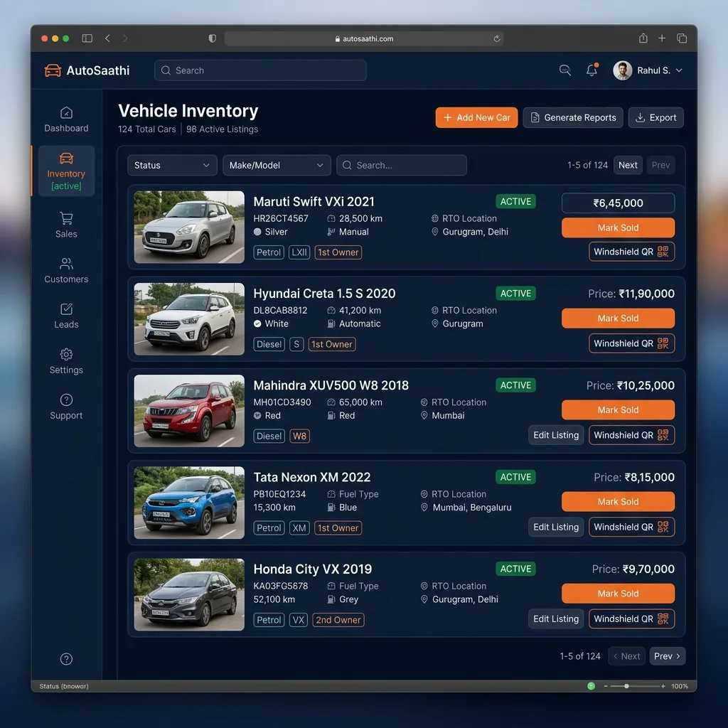
Task: Click bottom Next pagination button
Action: point(627,656)
